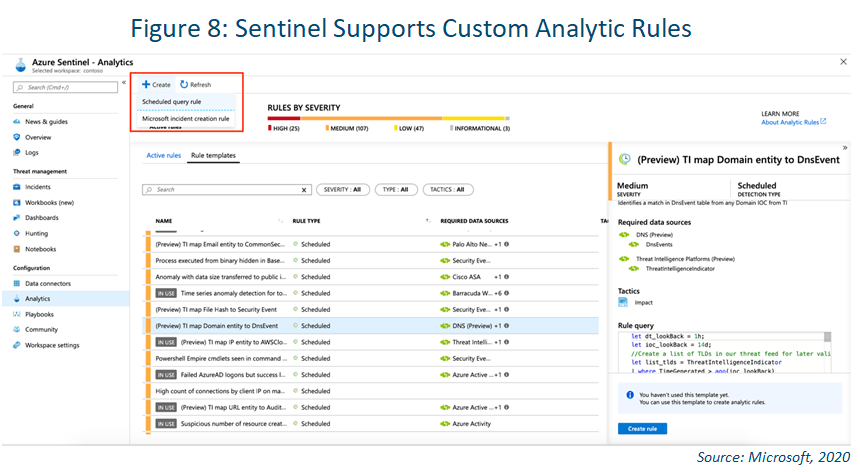860x472 pixels.
Task: Open Incidents under Threat management
Action: tap(37, 187)
